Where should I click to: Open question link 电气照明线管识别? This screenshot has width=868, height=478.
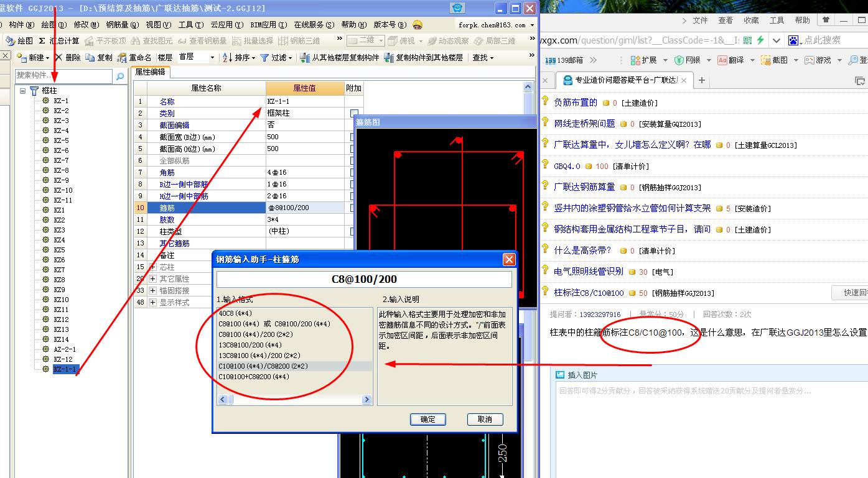[589, 272]
